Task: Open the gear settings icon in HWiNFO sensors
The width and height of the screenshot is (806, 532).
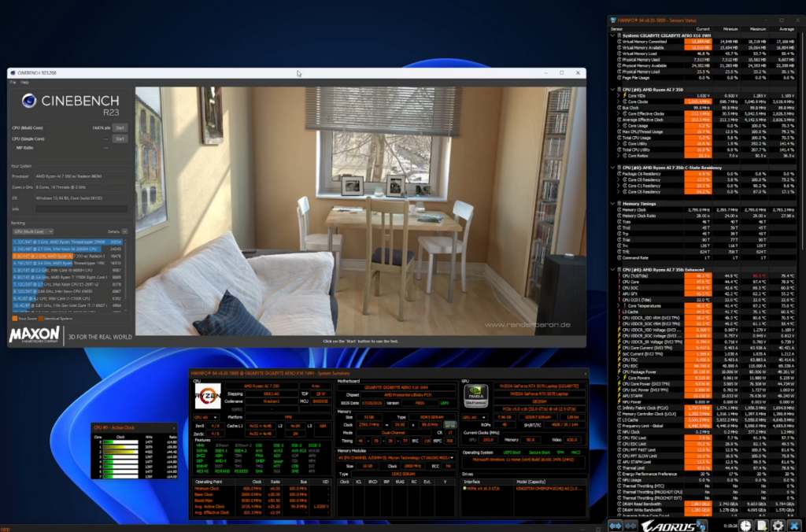Action: 778,526
